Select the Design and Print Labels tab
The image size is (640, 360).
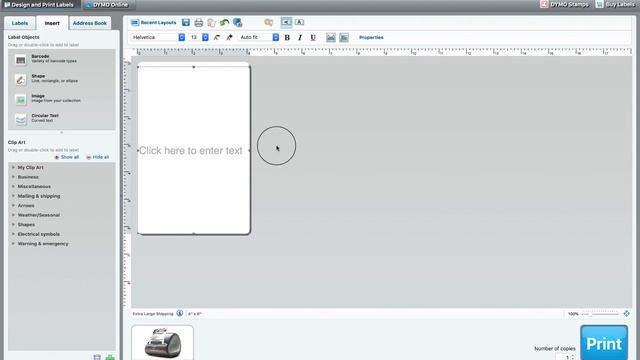(39, 5)
